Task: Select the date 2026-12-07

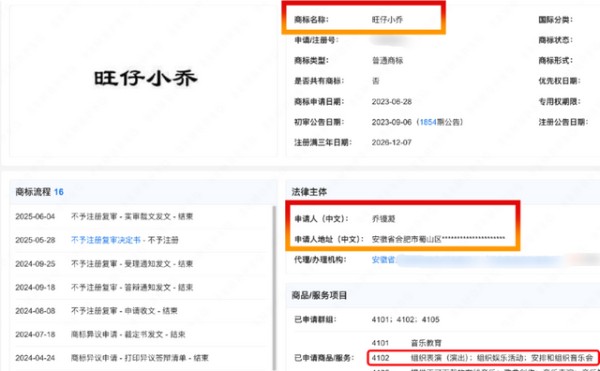Action: point(391,142)
